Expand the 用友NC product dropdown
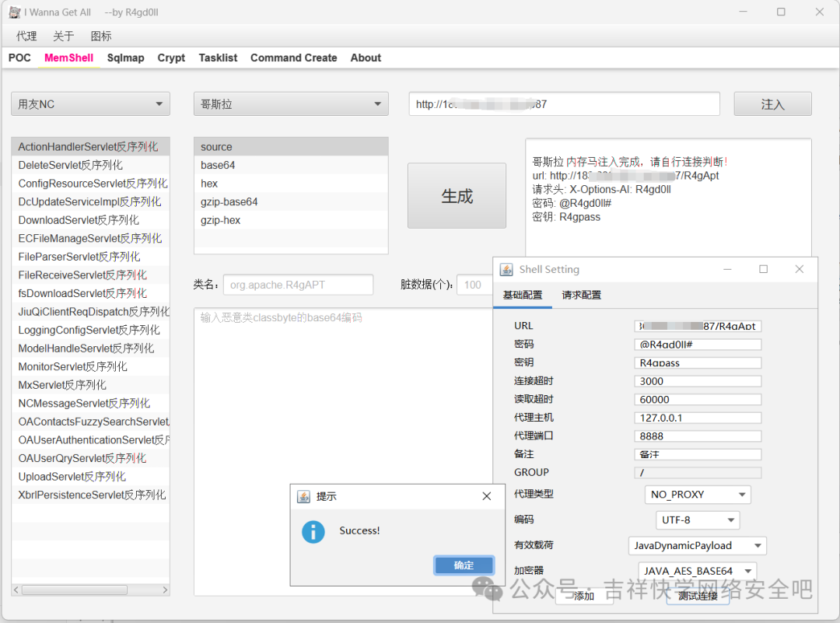Viewport: 840px width, 623px height. [x=90, y=104]
